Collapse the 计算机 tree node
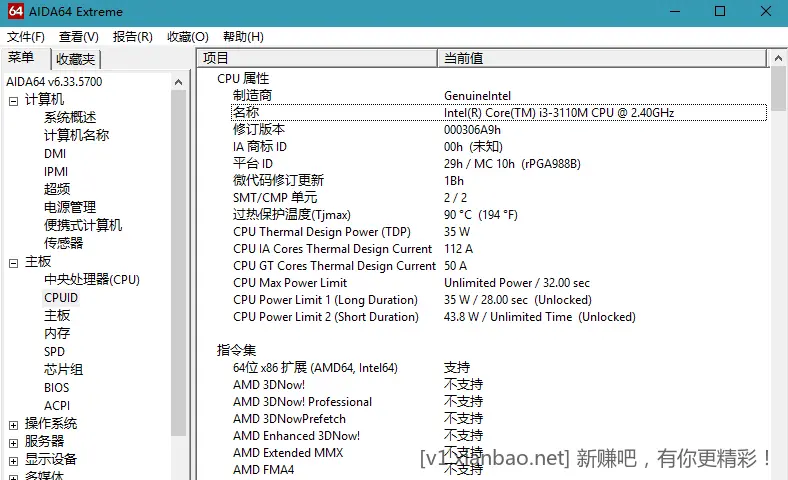The height and width of the screenshot is (480, 788). pos(14,101)
